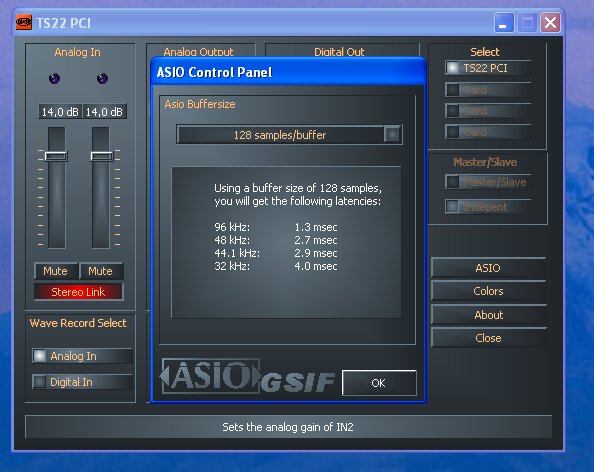Toggle the Stereo Link button
594x472 pixels.
[78, 292]
